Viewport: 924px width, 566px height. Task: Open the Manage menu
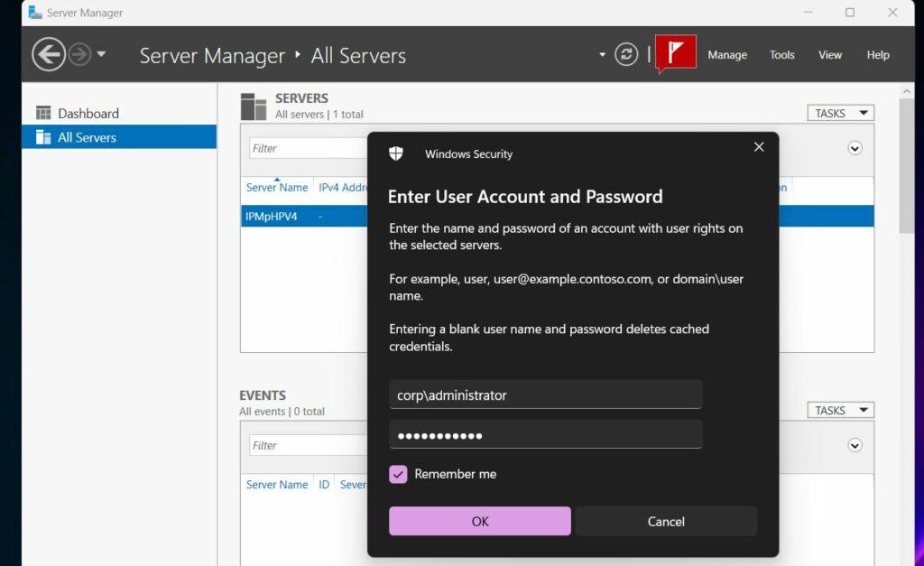point(727,55)
